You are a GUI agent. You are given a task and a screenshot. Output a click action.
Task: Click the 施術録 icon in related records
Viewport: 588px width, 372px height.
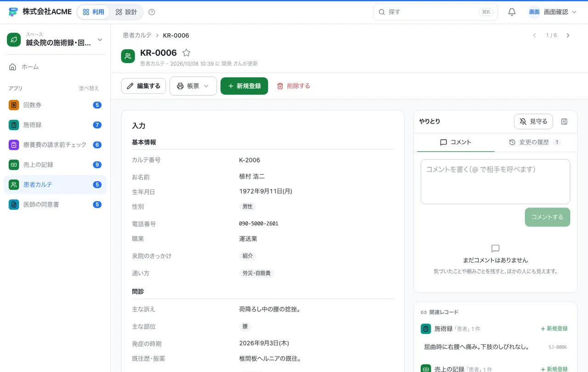(426, 329)
